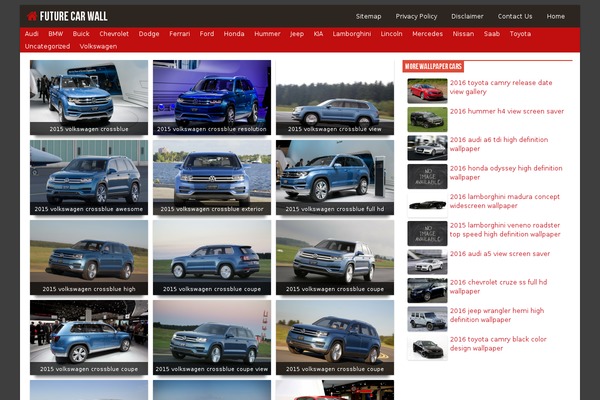Open '2016 toyota camry black color' link
The height and width of the screenshot is (400, 600).
tap(498, 344)
